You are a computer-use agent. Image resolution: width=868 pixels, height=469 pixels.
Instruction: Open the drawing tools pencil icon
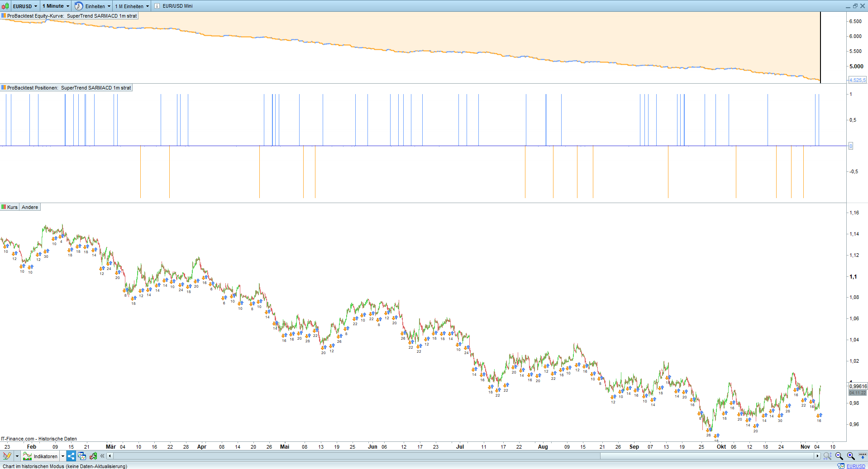(7, 456)
